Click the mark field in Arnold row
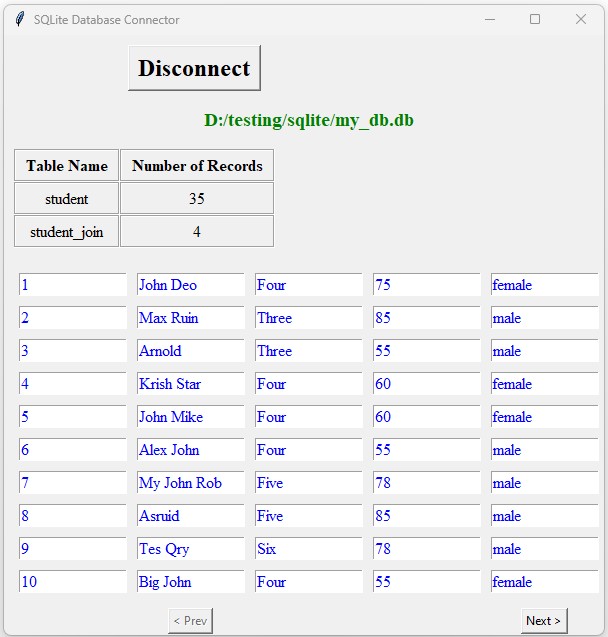The width and height of the screenshot is (608, 637). 427,351
